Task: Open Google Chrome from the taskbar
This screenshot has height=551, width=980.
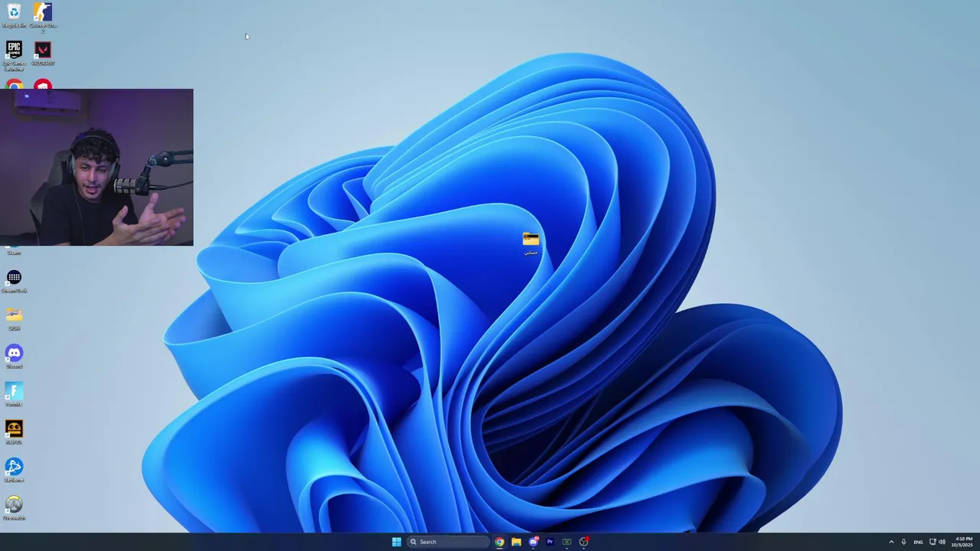Action: pyautogui.click(x=499, y=542)
